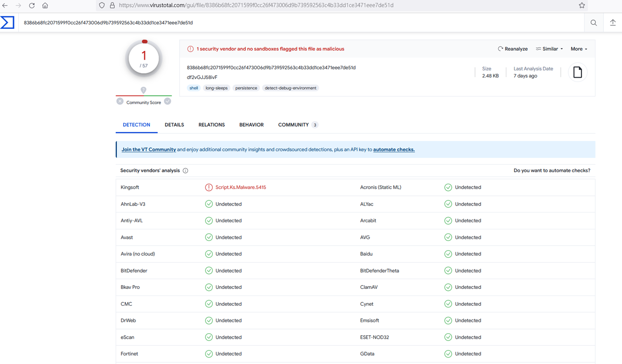
Task: Click the DrWeb vendor name
Action: tap(128, 321)
